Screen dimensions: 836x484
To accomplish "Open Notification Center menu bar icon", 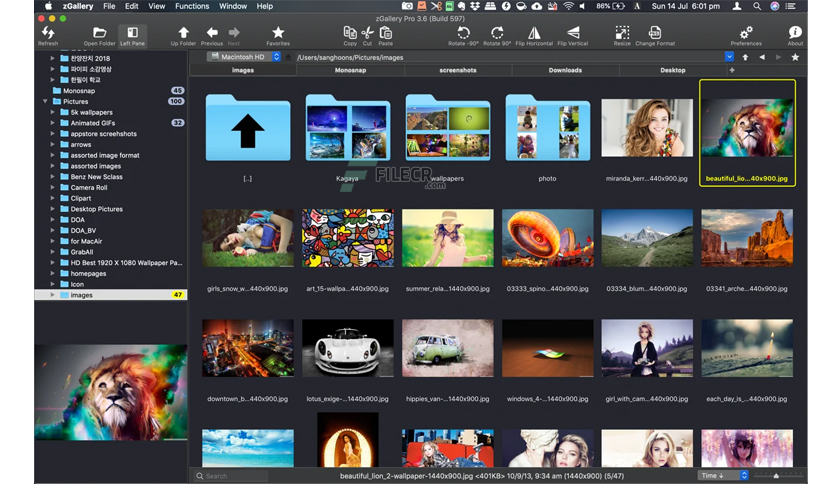I will click(790, 6).
